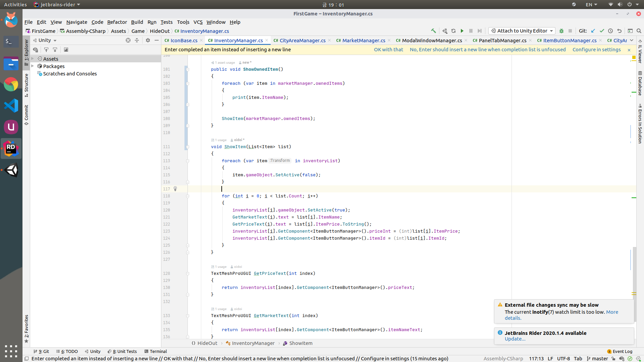Open the Refactor menu
The height and width of the screenshot is (362, 644).
pos(117,22)
